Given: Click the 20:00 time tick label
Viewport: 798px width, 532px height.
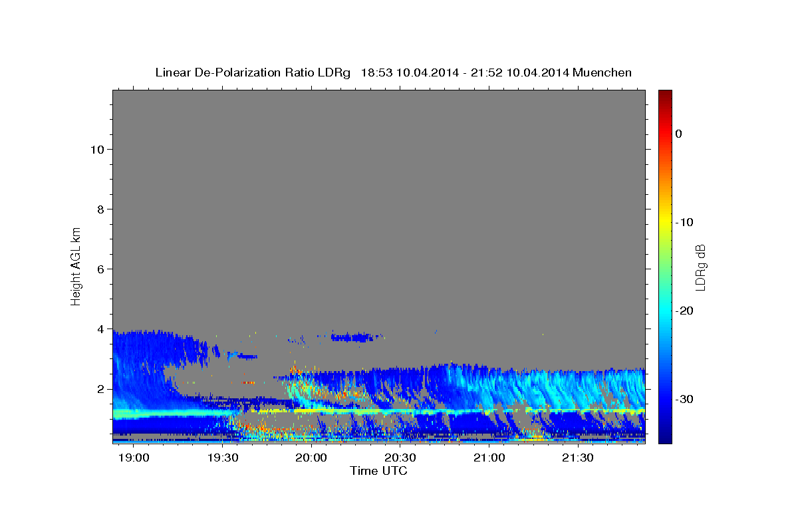Looking at the screenshot, I should click(311, 458).
